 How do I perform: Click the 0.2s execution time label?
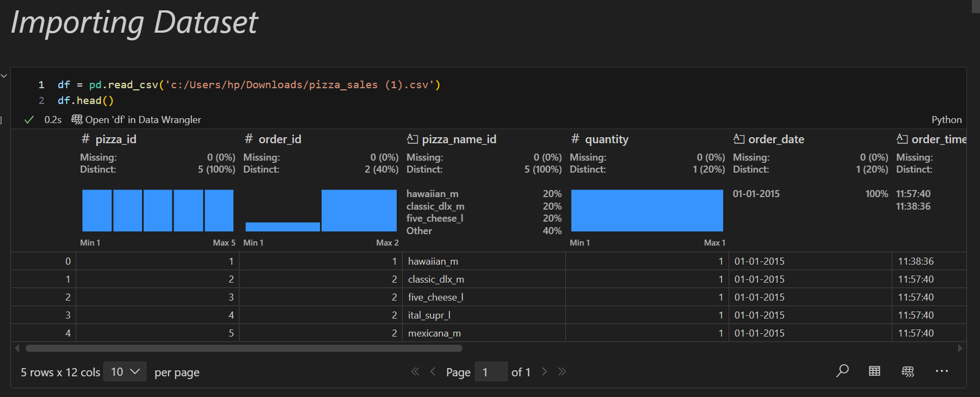[x=53, y=120]
